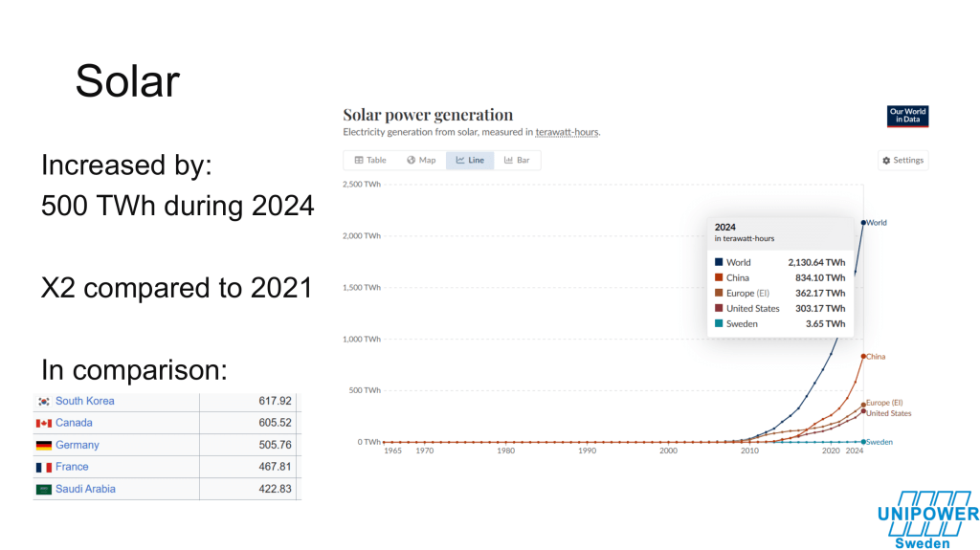
Task: Open chart Settings
Action: tap(902, 161)
